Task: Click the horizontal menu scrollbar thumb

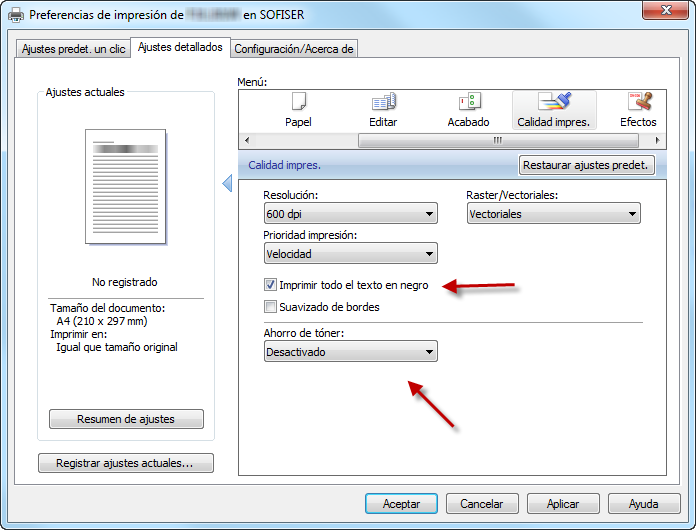Action: (497, 141)
